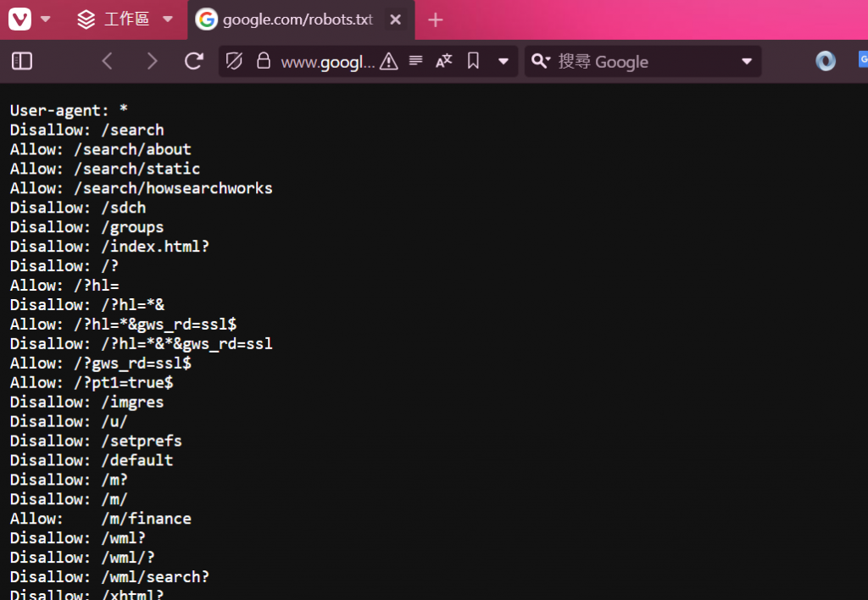
Task: Click the "Disallow: /index.html?" line
Action: click(x=109, y=247)
